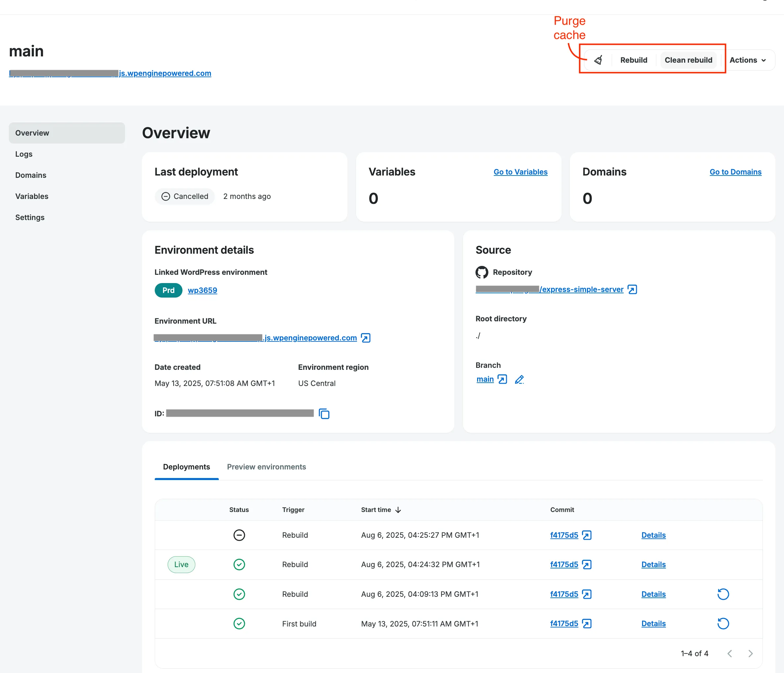
Task: Open the wp3659 WordPress environment link
Action: point(202,290)
